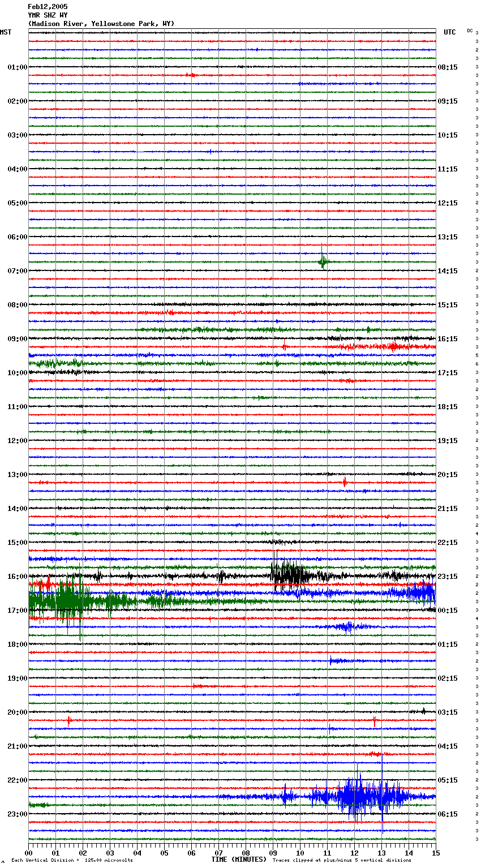Click the blue signal burst below 17:00 row
This screenshot has width=481, height=868.
click(348, 626)
